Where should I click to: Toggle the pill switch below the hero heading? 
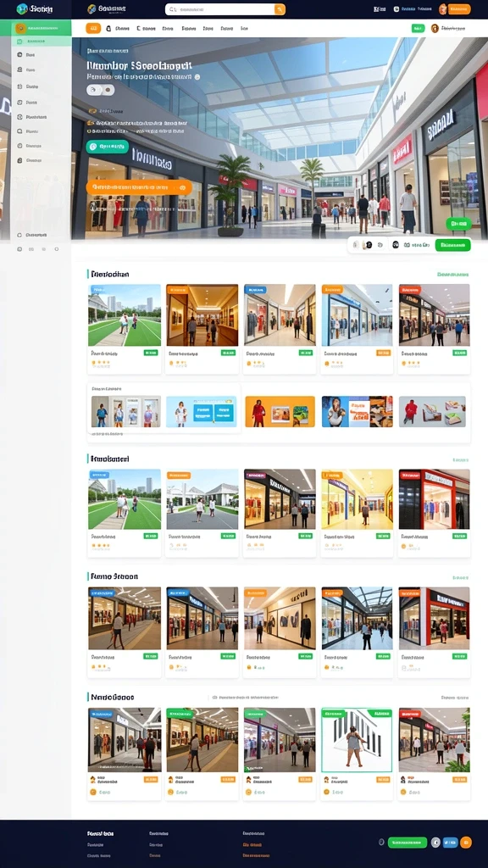(x=100, y=90)
